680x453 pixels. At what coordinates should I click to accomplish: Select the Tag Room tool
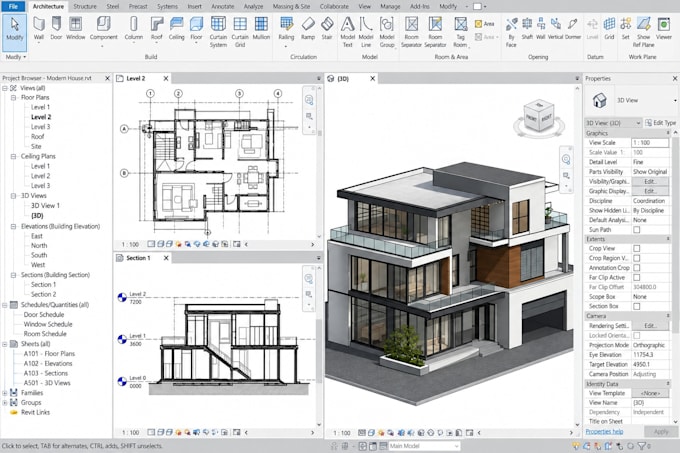[460, 32]
